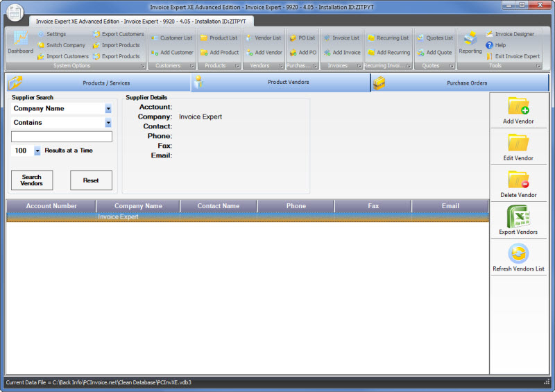Switch to Product Vendors tab

tap(281, 82)
